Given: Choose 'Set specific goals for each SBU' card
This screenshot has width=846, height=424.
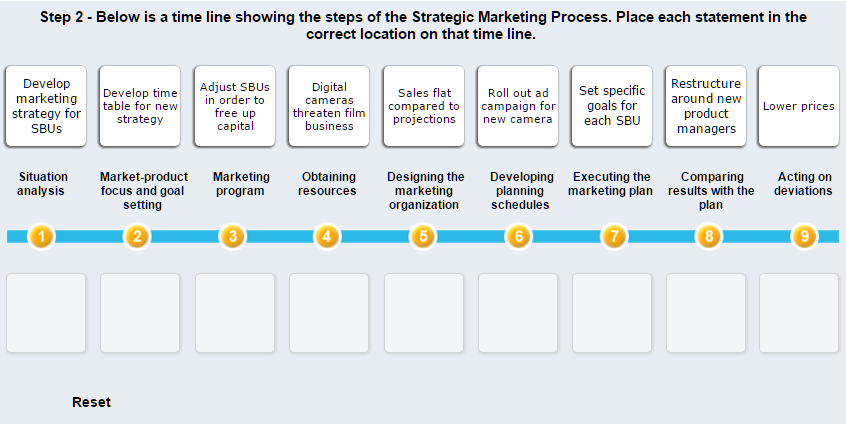Looking at the screenshot, I should coord(611,106).
